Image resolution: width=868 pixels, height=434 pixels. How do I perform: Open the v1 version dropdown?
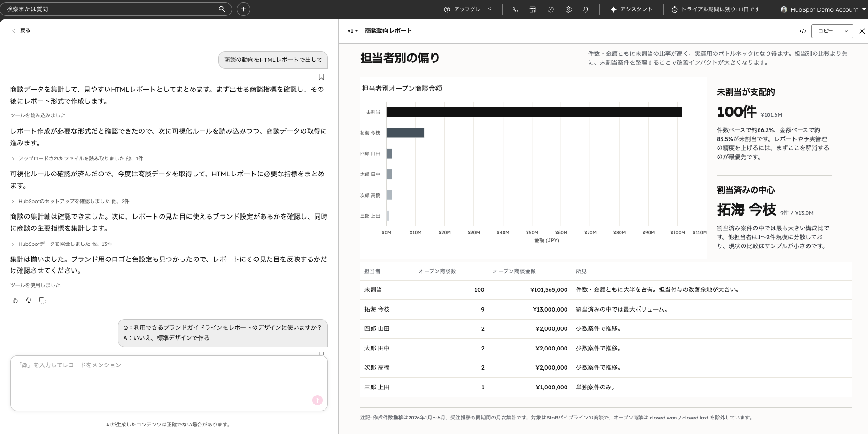353,31
